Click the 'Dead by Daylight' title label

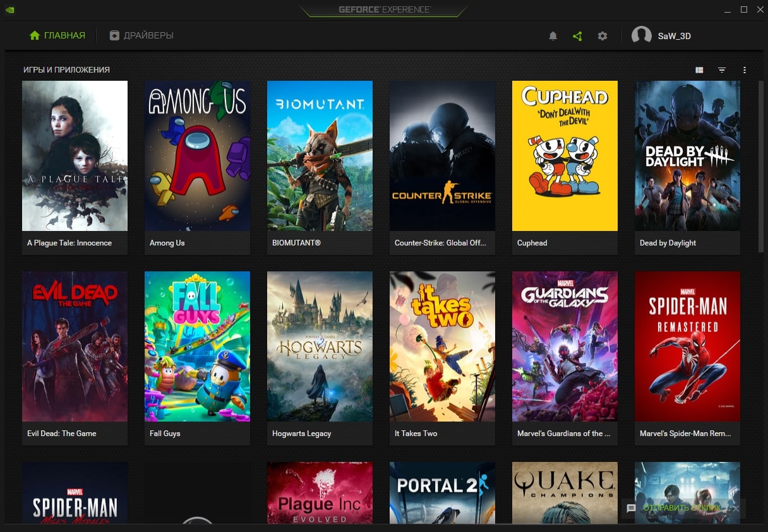668,243
